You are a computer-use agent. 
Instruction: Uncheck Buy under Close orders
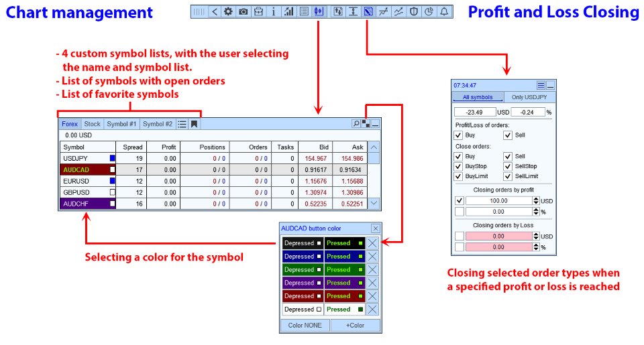[458, 156]
